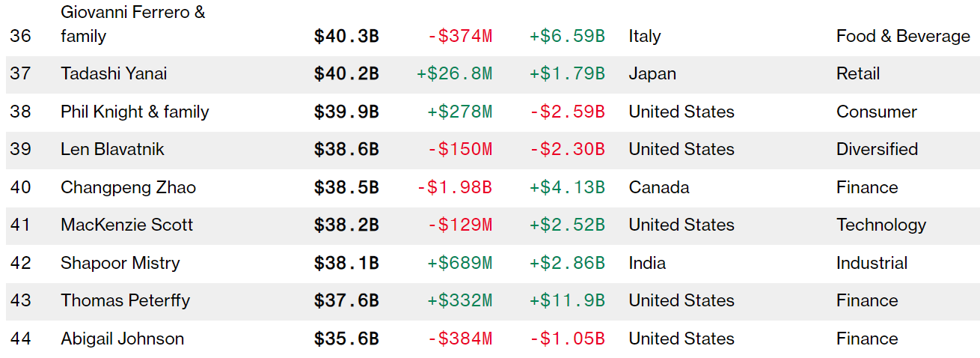
Task: Click Changpeng Zhao's -$1.98B last change
Action: [454, 187]
